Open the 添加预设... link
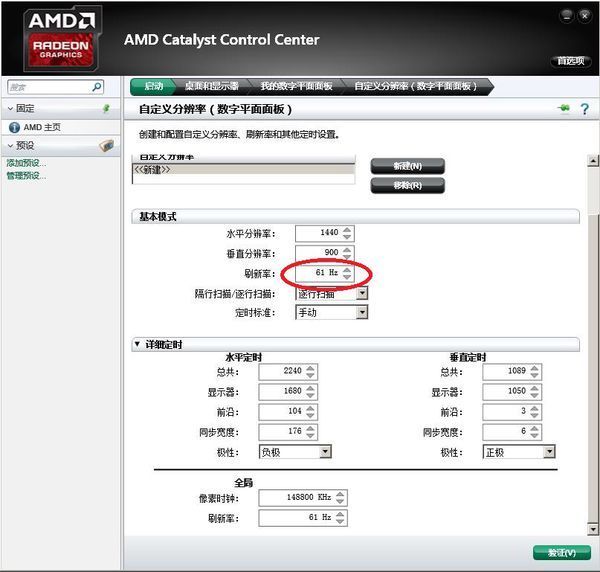 pos(26,163)
